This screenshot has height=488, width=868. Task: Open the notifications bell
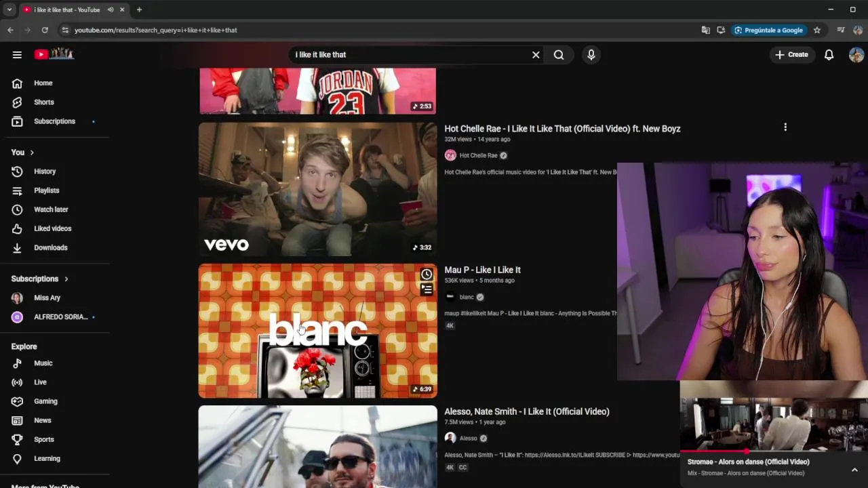tap(829, 55)
